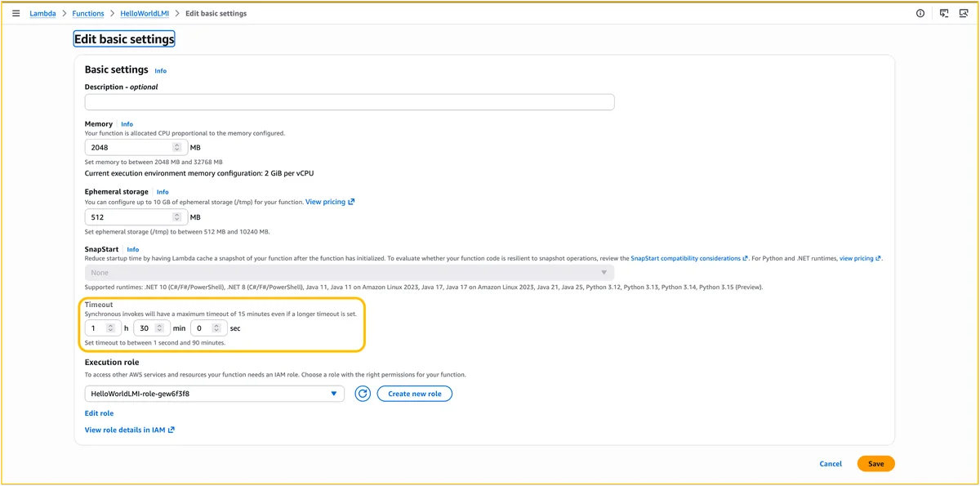Save the basic settings
Screen dimensions: 980x486
(x=876, y=464)
